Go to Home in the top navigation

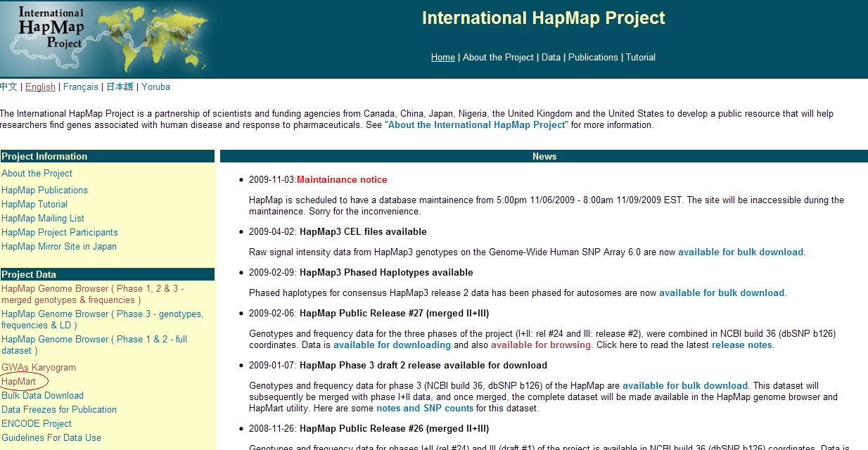[x=443, y=58]
